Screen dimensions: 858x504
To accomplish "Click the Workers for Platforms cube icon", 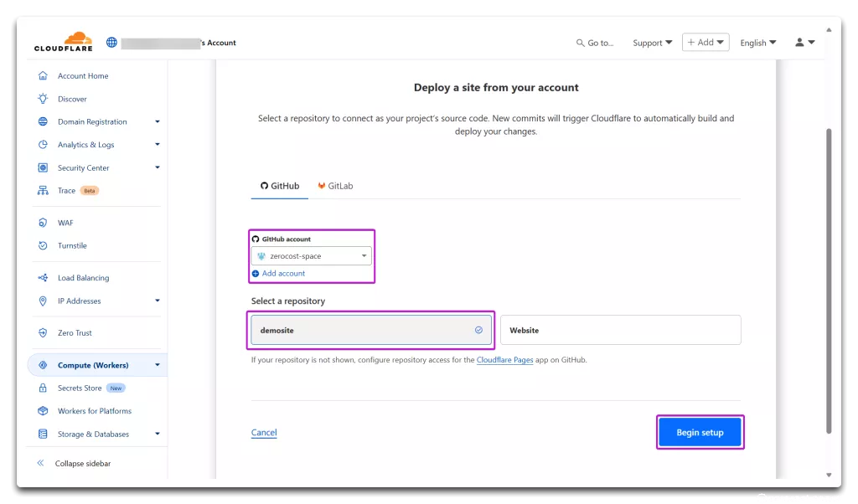I will pyautogui.click(x=43, y=410).
